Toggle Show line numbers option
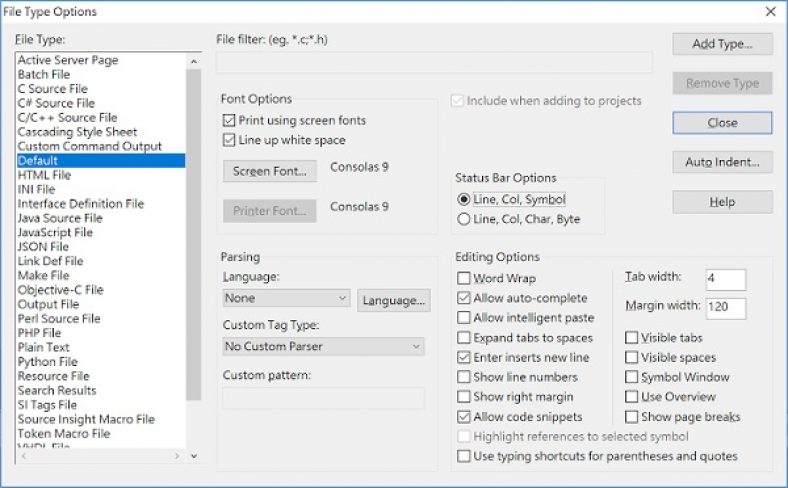 [x=464, y=377]
